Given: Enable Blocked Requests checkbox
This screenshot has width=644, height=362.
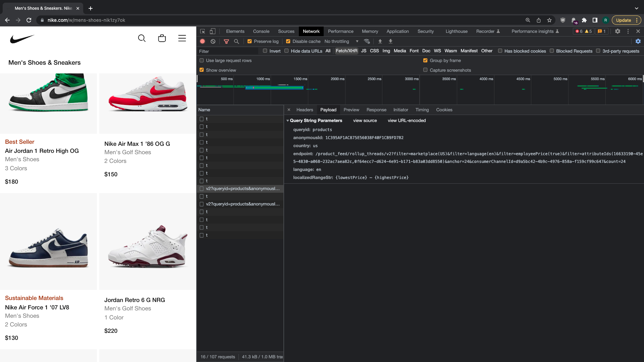Looking at the screenshot, I should (552, 51).
